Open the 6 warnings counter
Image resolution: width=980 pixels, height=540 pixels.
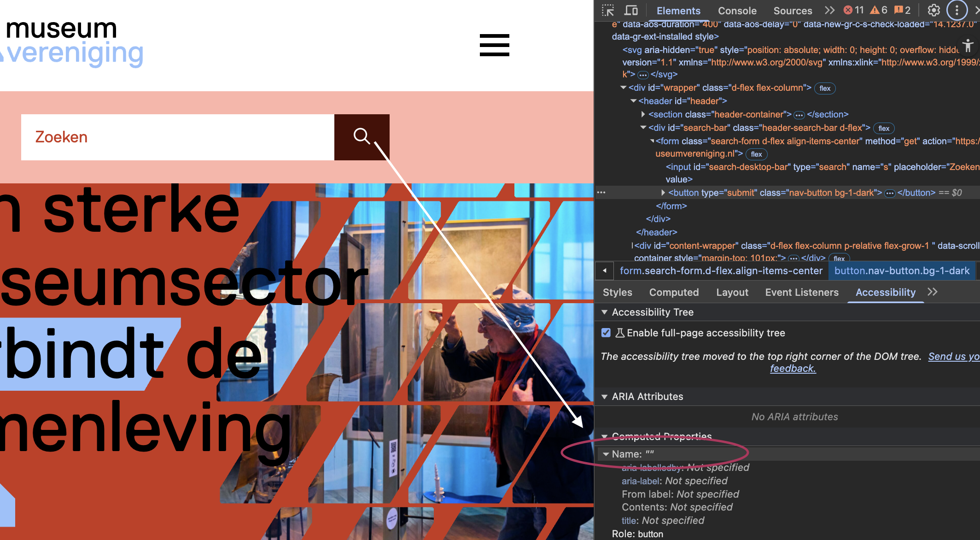click(x=879, y=10)
